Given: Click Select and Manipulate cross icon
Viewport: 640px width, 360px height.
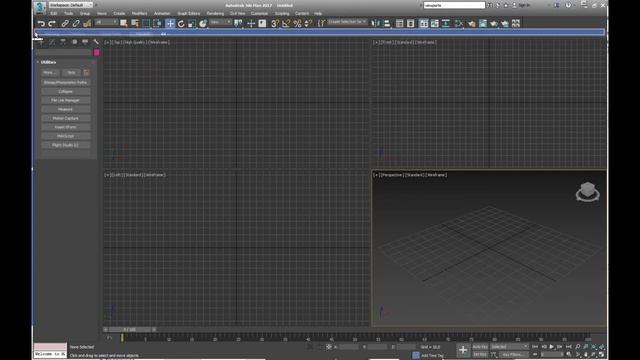Looking at the screenshot, I should click(251, 23).
